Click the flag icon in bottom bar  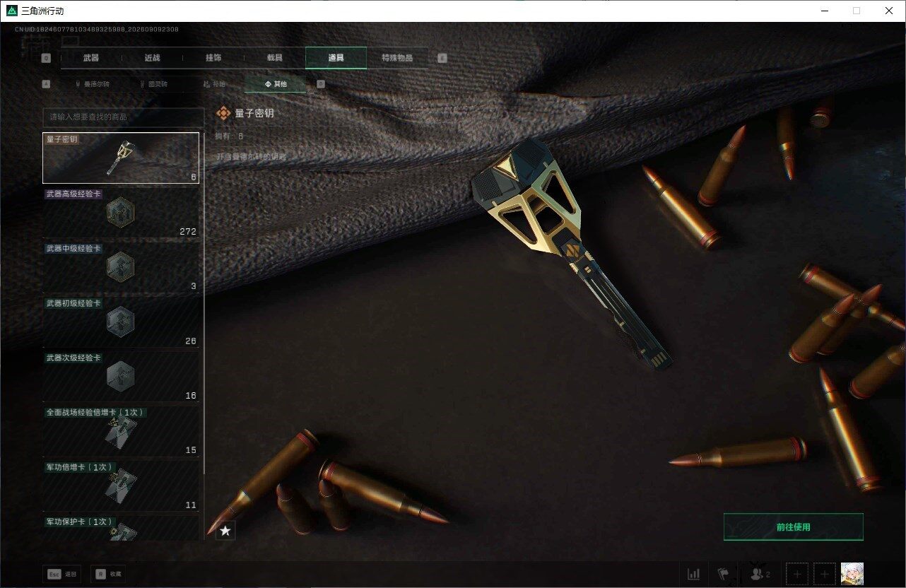(x=723, y=575)
